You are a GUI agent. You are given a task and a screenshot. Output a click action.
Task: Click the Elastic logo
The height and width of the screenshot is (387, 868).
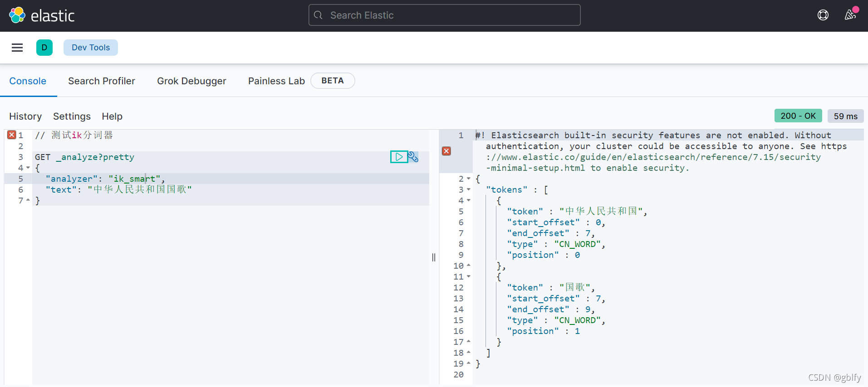(41, 15)
